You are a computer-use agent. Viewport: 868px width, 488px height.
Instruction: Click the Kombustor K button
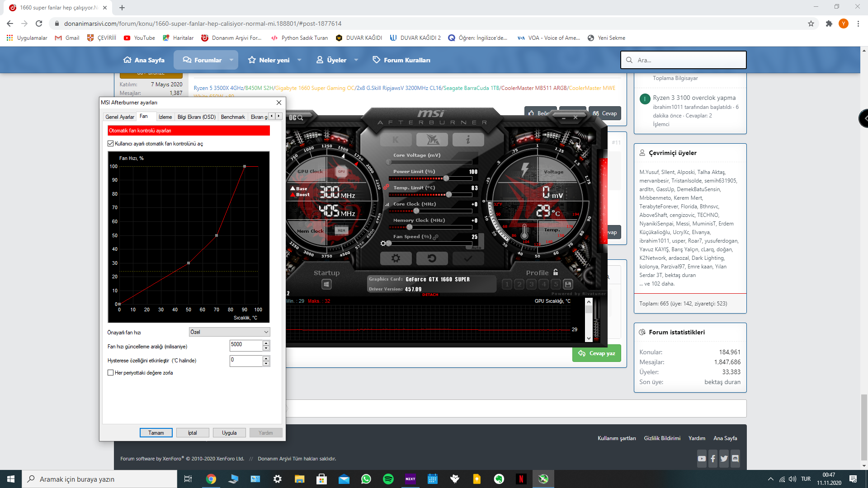click(396, 140)
